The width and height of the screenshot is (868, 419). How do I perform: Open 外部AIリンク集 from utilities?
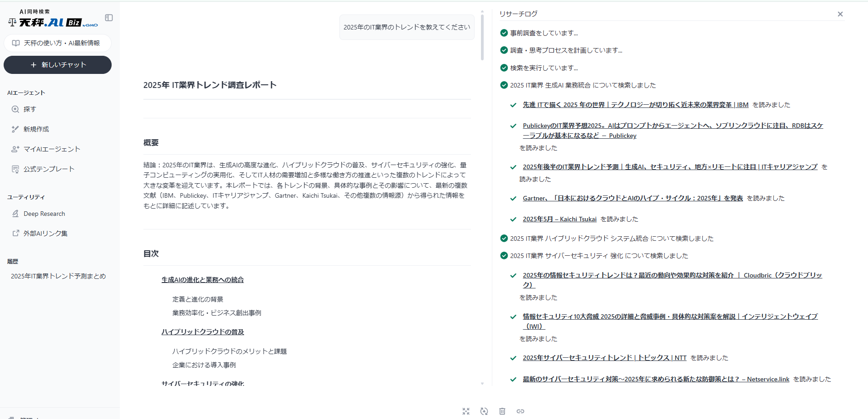45,233
